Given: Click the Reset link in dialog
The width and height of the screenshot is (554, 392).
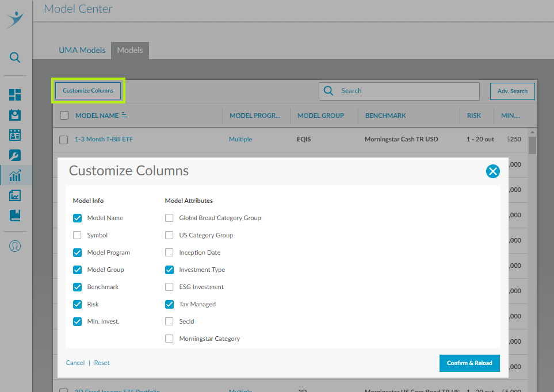Looking at the screenshot, I should [101, 363].
